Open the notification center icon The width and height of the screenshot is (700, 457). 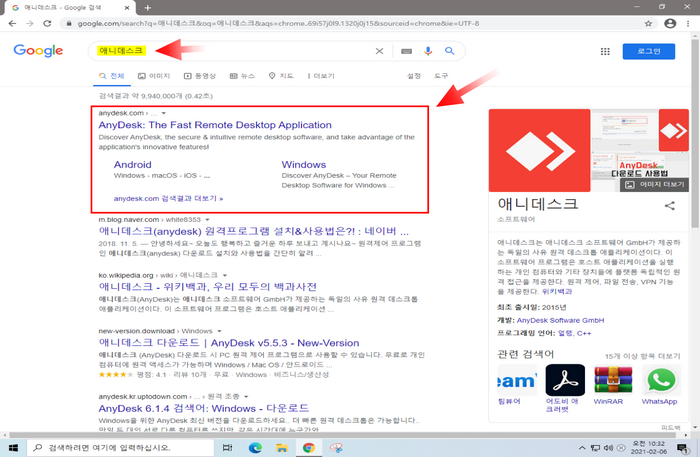point(683,448)
